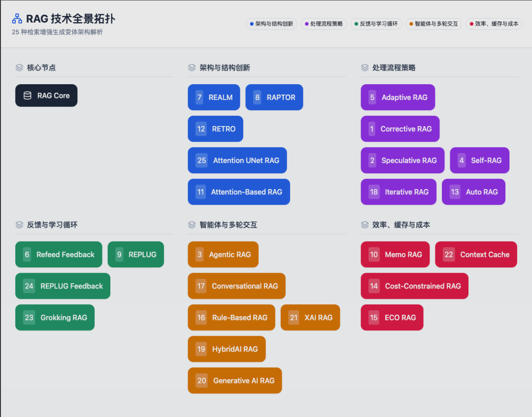Click the stack icon next to 智能体与多轮交互

pos(192,225)
